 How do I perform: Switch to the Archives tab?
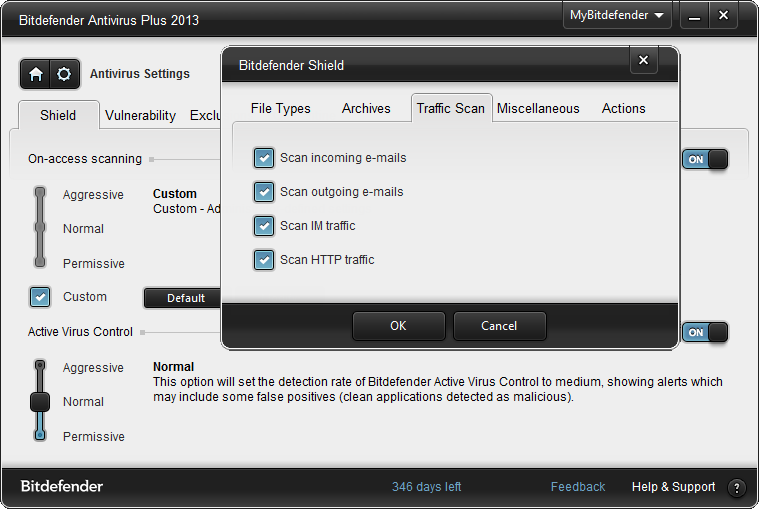[366, 108]
